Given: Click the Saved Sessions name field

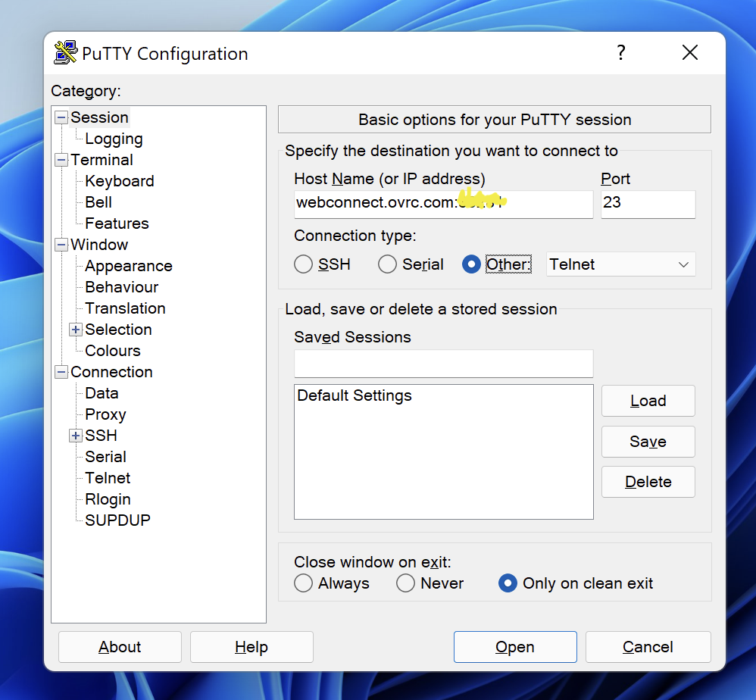Looking at the screenshot, I should click(444, 364).
